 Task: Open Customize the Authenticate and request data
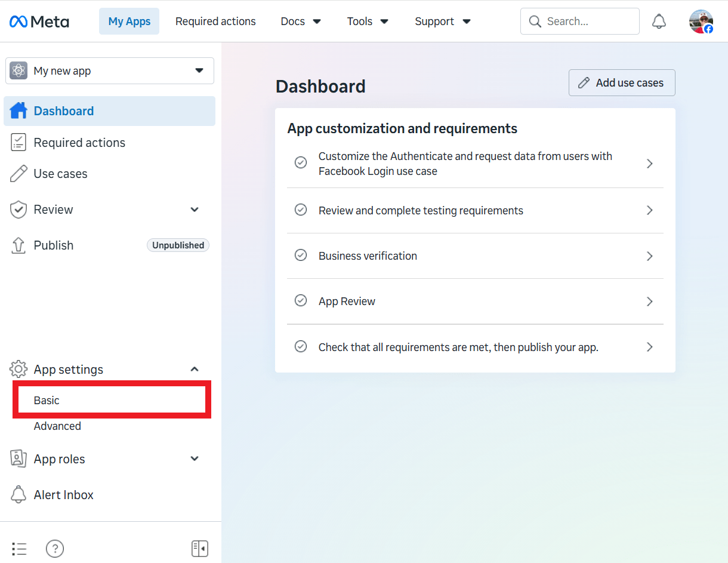click(x=475, y=164)
